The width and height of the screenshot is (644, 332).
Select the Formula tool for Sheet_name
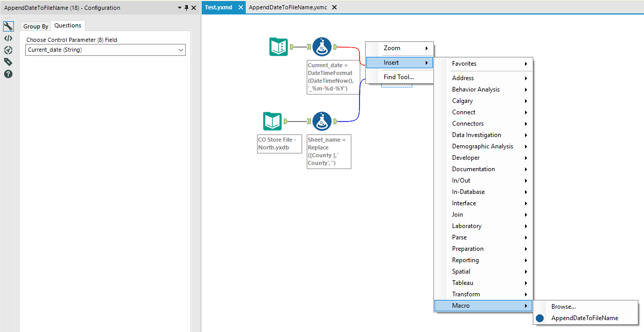click(322, 122)
